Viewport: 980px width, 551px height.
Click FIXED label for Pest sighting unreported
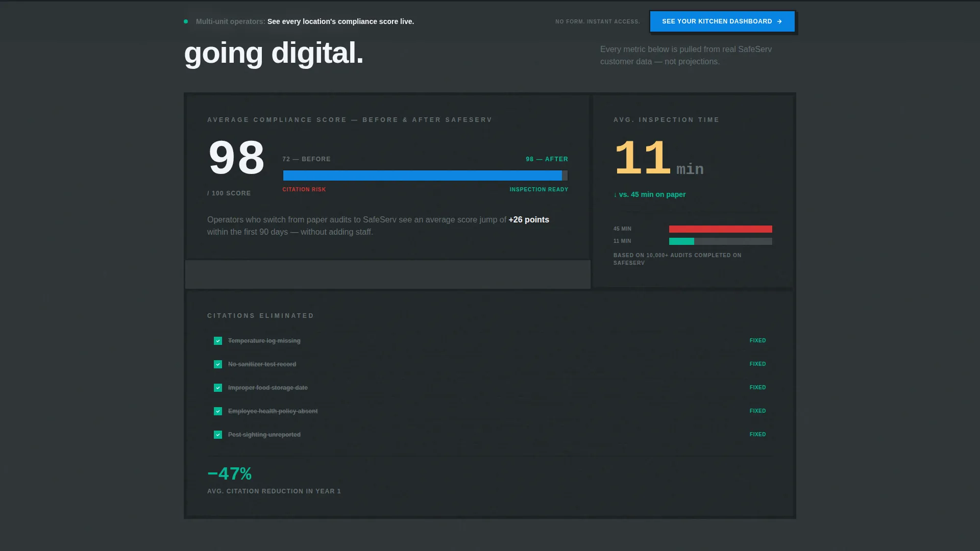click(757, 434)
